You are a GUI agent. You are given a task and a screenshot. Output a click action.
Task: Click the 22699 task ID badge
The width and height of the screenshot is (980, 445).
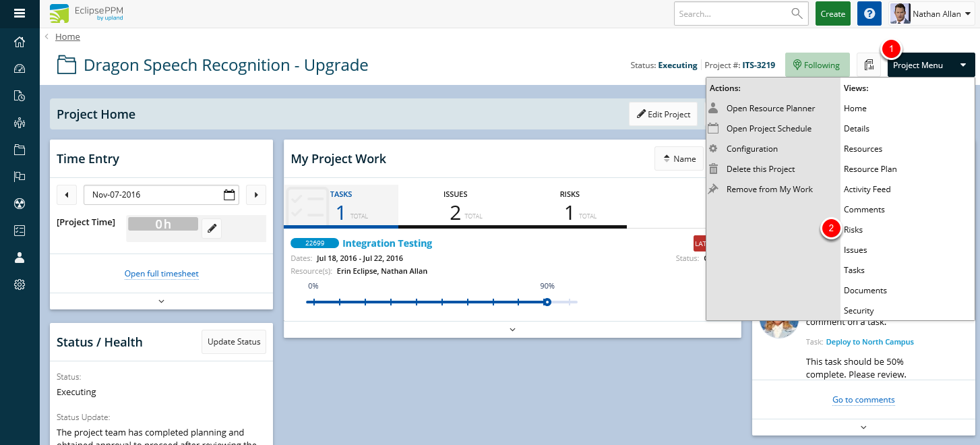(x=315, y=243)
